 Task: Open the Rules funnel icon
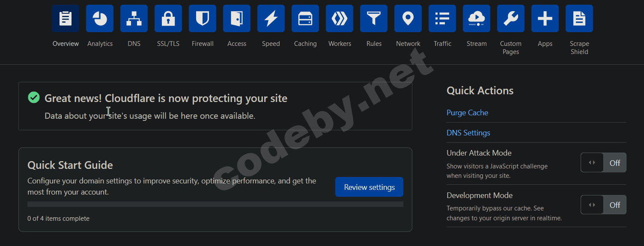tap(374, 18)
